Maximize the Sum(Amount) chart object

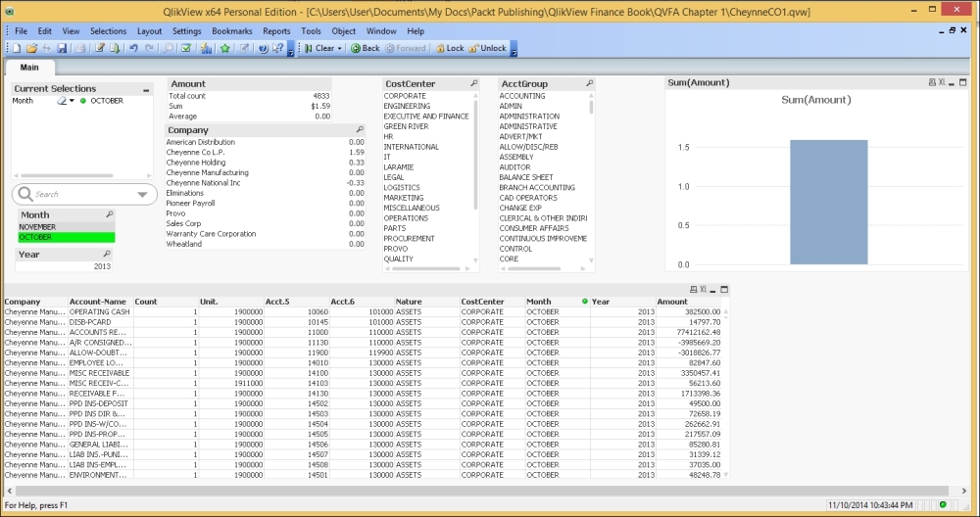coord(963,82)
